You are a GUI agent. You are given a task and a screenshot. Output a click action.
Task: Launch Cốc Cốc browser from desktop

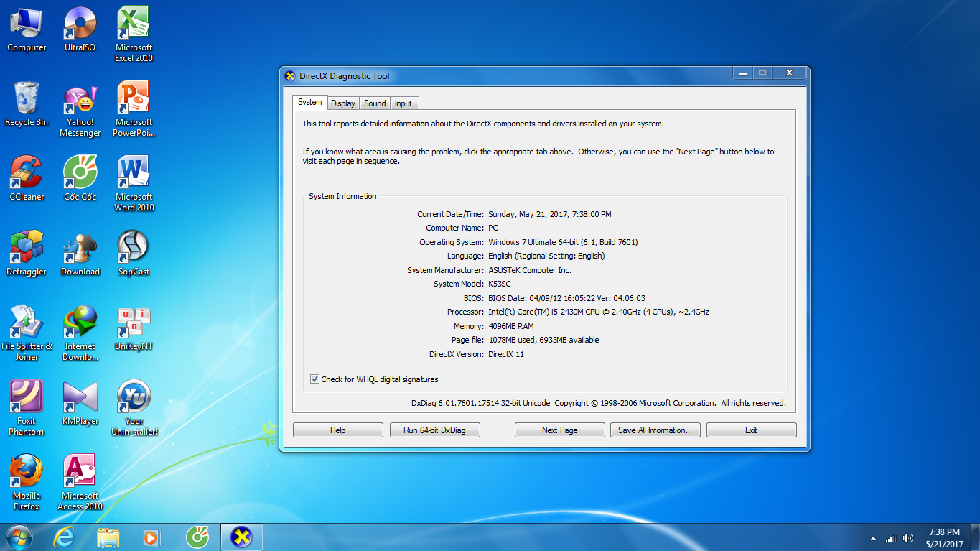[x=80, y=173]
